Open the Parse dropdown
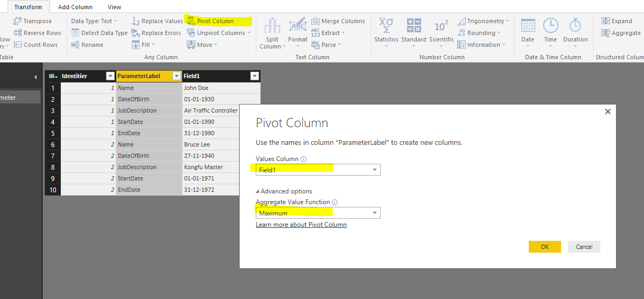644x299 pixels. point(326,45)
